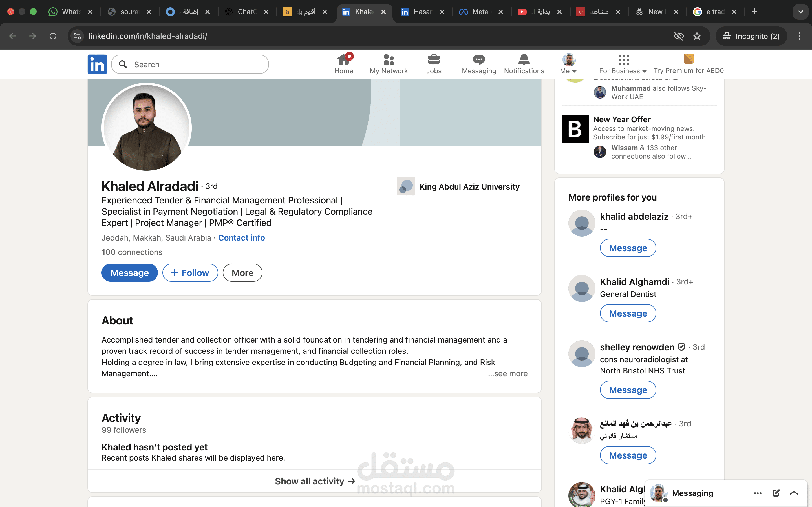The width and height of the screenshot is (812, 507).
Task: Check LinkedIn Notifications
Action: (524, 64)
